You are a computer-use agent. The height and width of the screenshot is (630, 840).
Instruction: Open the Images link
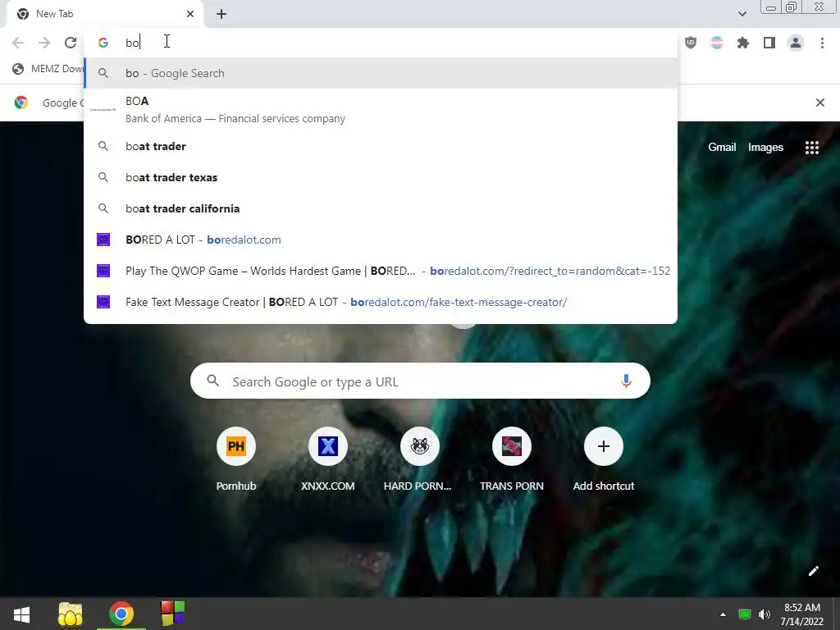point(765,148)
